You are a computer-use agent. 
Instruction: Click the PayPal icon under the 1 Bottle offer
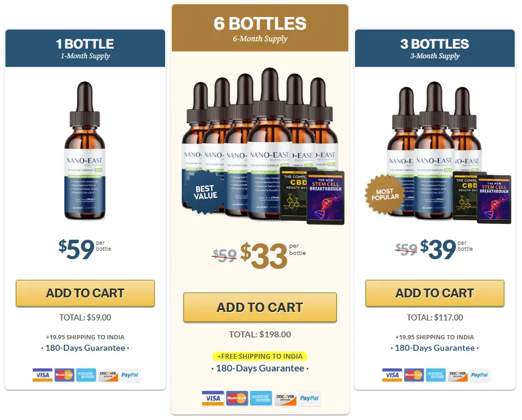coord(130,375)
